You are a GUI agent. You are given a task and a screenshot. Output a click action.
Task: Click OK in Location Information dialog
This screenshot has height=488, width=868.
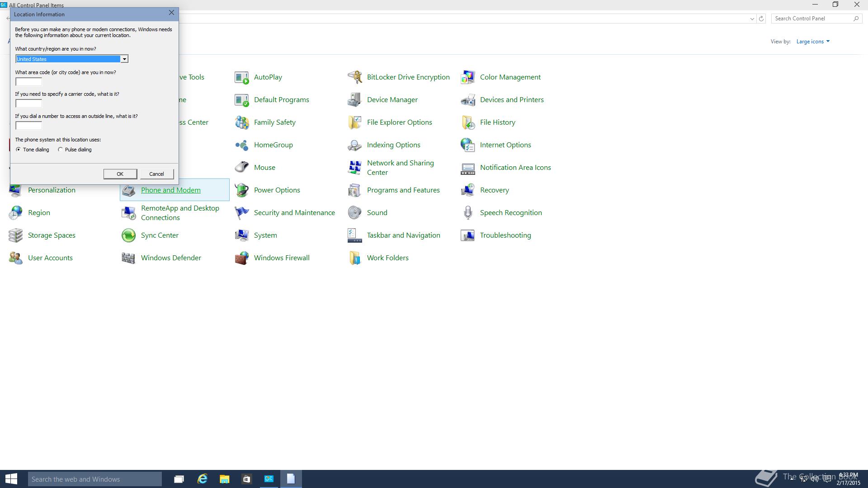pyautogui.click(x=120, y=174)
